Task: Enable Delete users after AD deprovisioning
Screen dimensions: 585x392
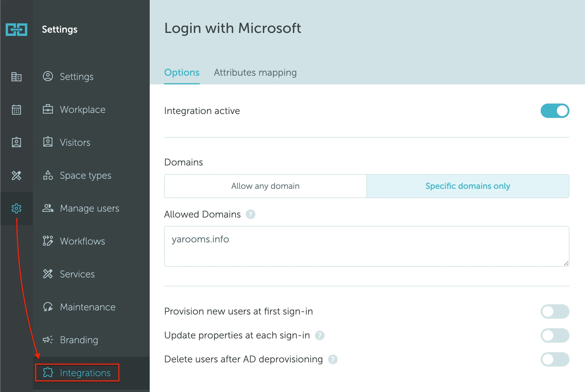Action: 555,359
